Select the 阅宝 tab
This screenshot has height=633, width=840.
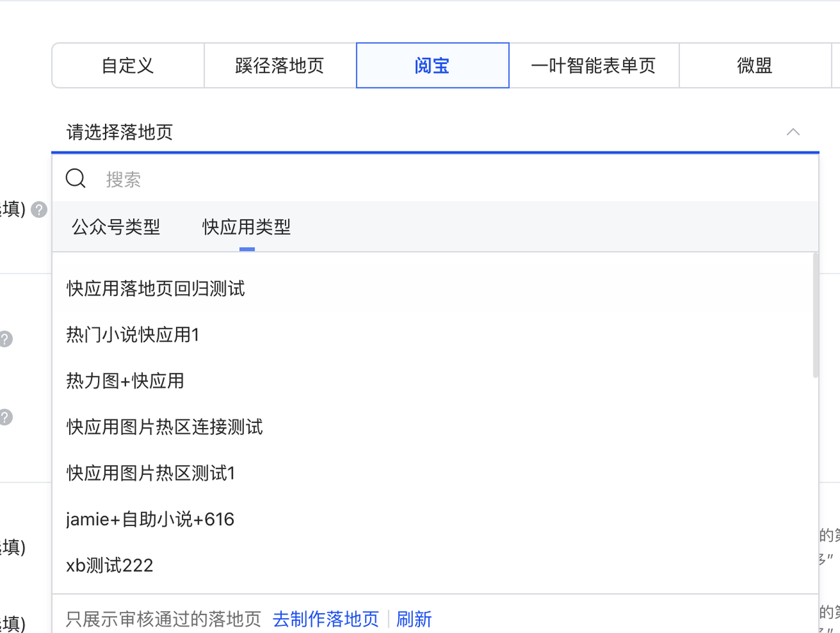click(432, 66)
